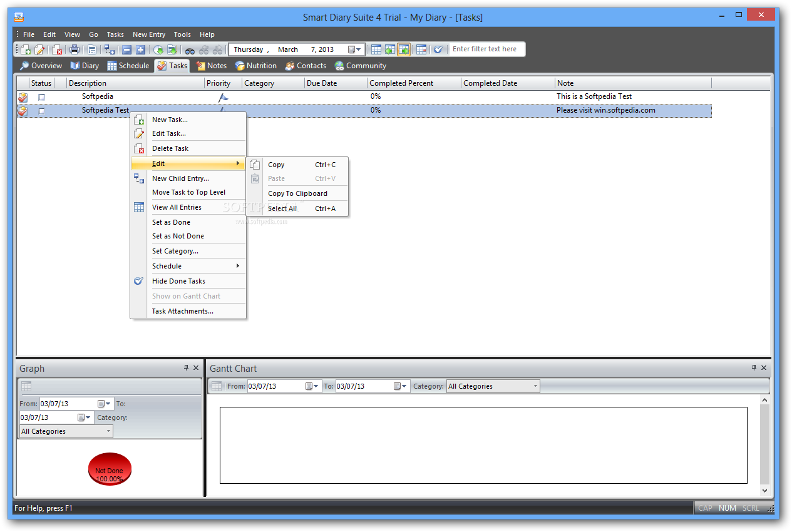The width and height of the screenshot is (792, 532).
Task: Close the Graph panel
Action: point(196,368)
